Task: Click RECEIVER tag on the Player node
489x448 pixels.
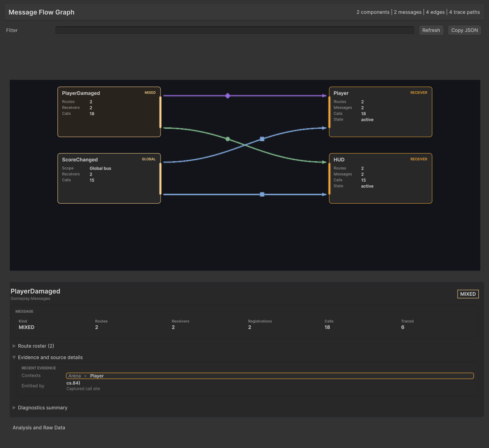Action: [419, 93]
